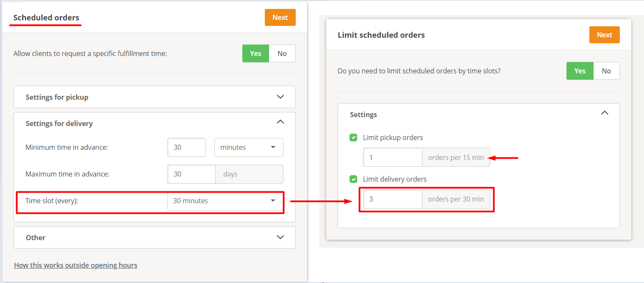Select Yes for specific fulfillment time
This screenshot has width=644, height=283.
pyautogui.click(x=255, y=53)
